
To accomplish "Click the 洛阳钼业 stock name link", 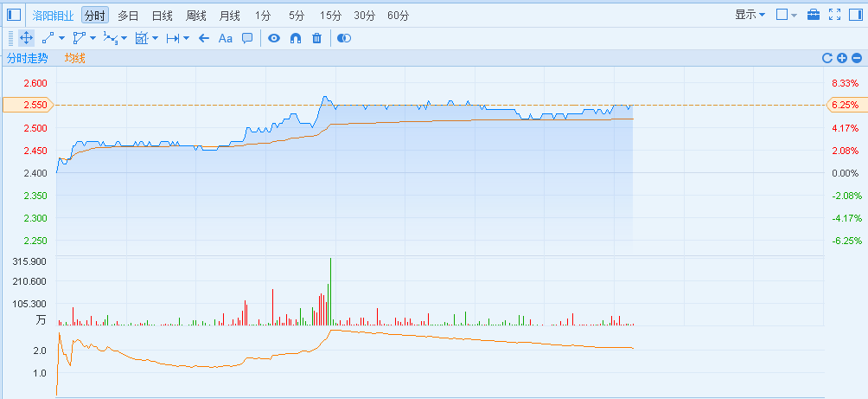I will pyautogui.click(x=53, y=16).
